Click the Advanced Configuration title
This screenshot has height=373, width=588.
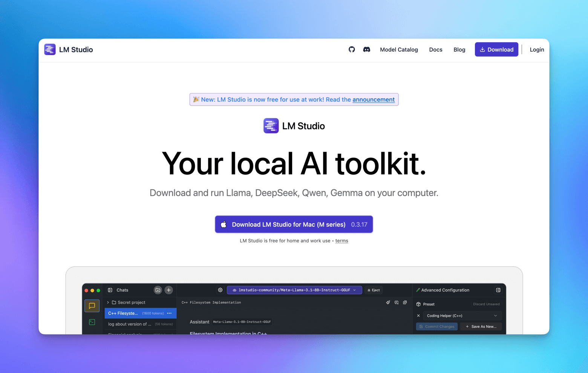coord(445,290)
